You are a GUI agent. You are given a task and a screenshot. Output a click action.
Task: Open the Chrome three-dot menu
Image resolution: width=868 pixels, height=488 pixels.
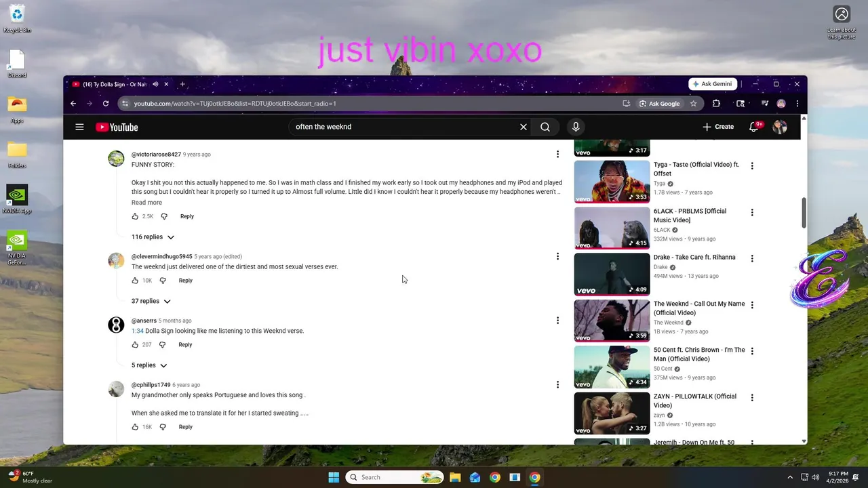[x=797, y=104]
